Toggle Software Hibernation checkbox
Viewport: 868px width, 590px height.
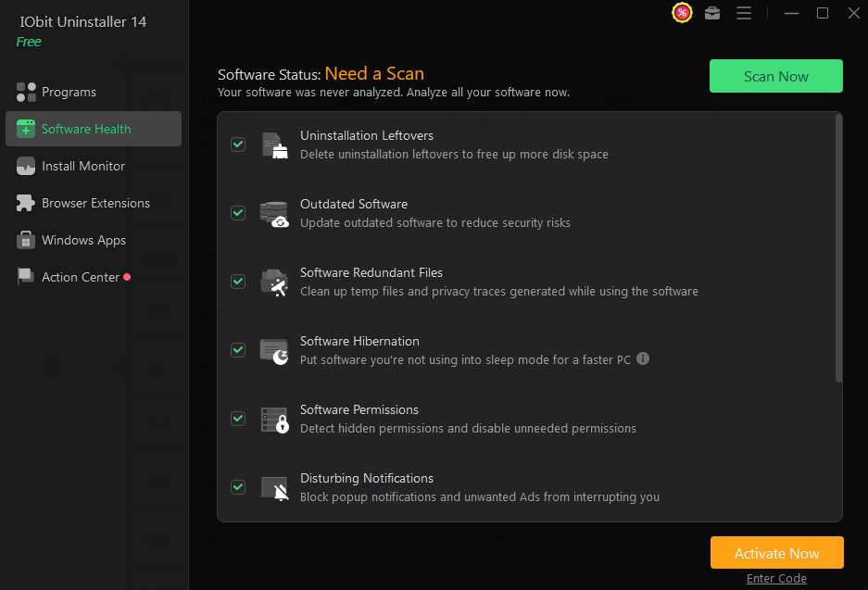pyautogui.click(x=238, y=350)
